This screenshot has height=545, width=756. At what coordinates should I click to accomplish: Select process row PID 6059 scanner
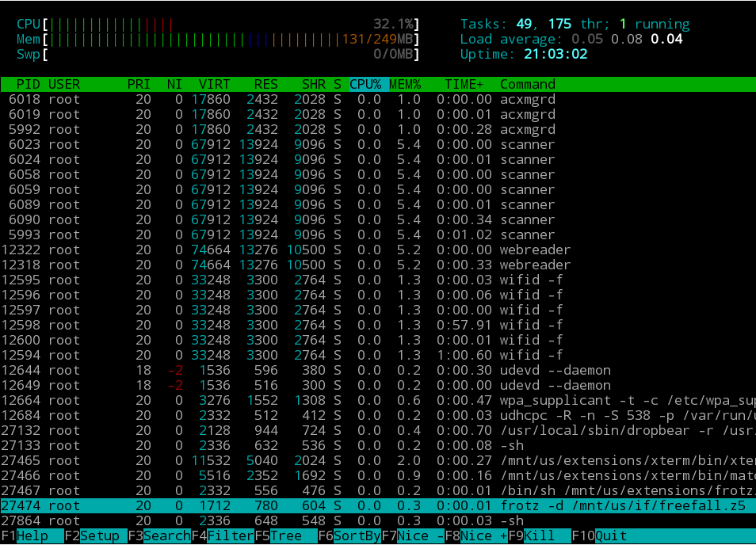(x=378, y=190)
